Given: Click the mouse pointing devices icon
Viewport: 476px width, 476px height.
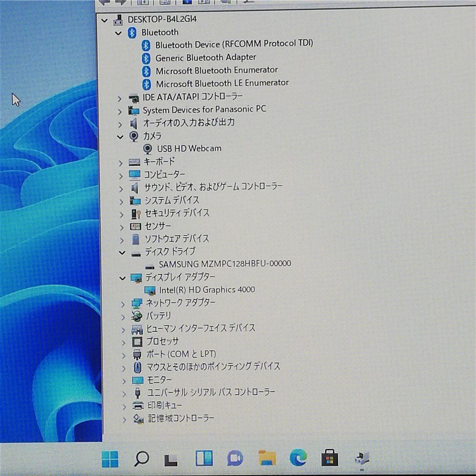Looking at the screenshot, I should pos(138,367).
